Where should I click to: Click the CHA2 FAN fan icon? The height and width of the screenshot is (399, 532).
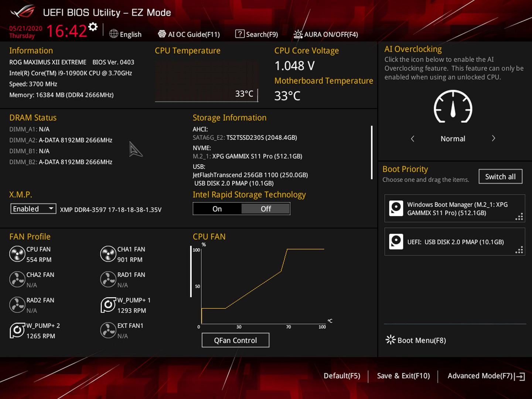pos(17,280)
